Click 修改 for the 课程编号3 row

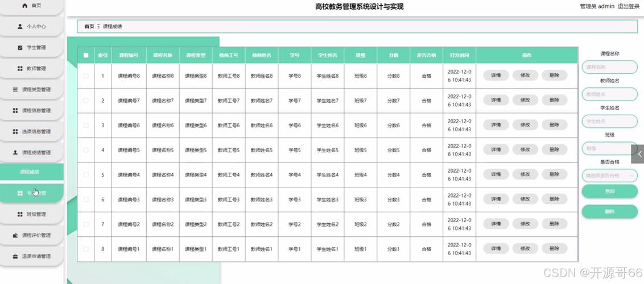point(525,199)
